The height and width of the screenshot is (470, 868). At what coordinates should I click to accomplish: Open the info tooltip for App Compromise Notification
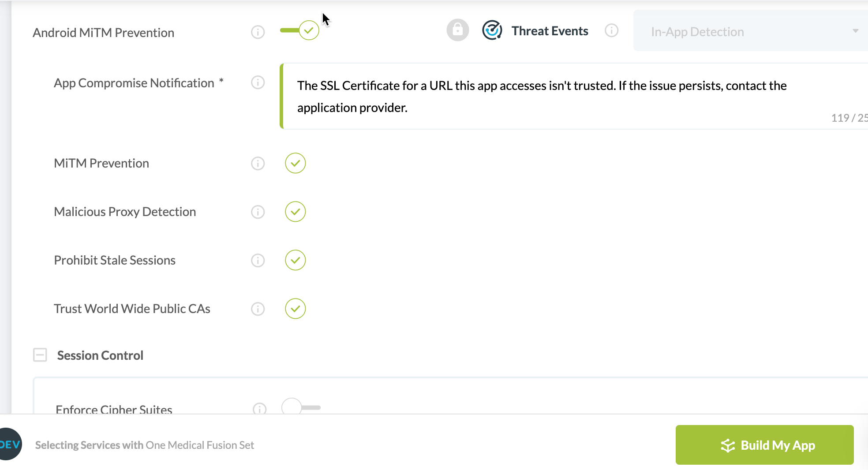click(258, 82)
